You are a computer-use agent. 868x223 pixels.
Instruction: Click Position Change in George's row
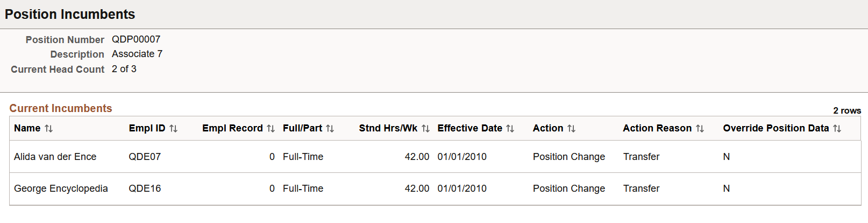click(x=569, y=189)
